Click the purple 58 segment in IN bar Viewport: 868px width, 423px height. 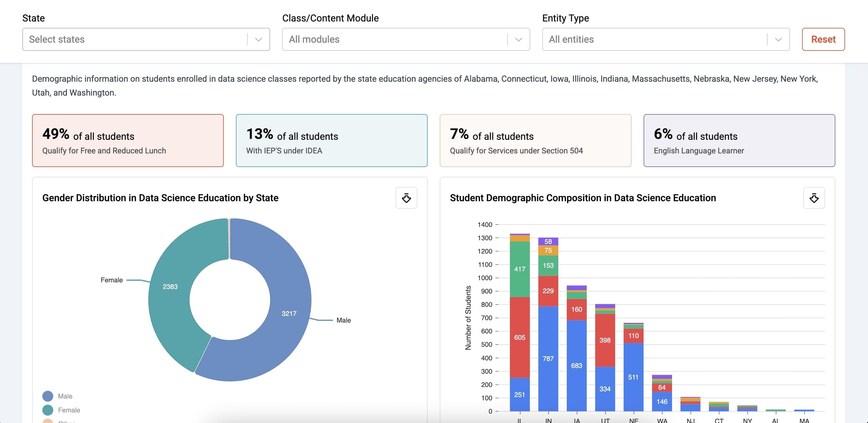click(548, 241)
